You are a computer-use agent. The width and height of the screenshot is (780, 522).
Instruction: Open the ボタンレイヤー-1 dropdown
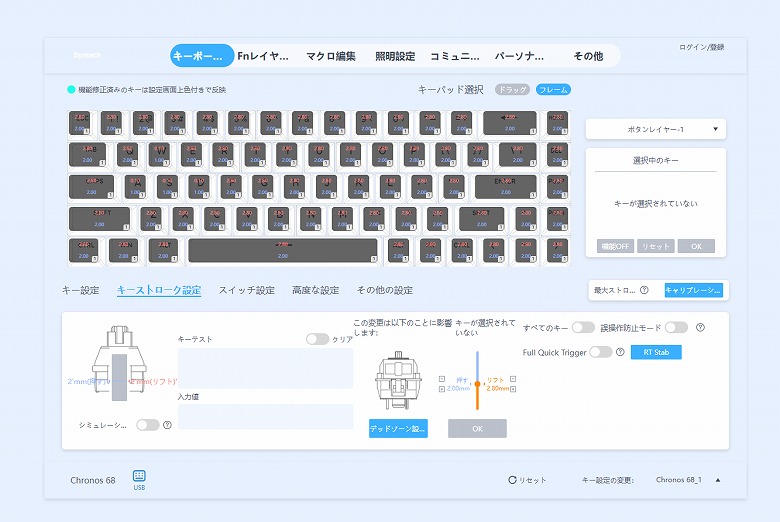pos(656,129)
